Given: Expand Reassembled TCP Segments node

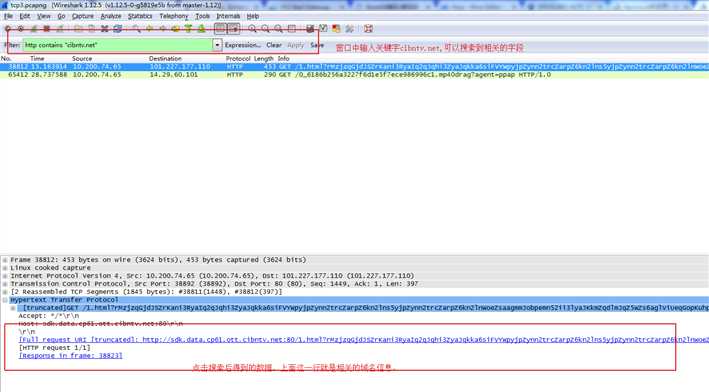Looking at the screenshot, I should click(5, 292).
